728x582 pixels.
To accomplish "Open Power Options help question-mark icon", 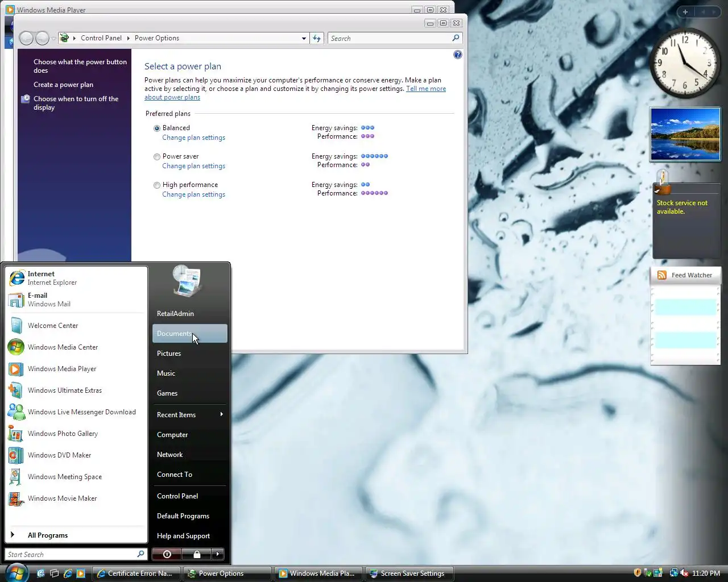I will [458, 55].
